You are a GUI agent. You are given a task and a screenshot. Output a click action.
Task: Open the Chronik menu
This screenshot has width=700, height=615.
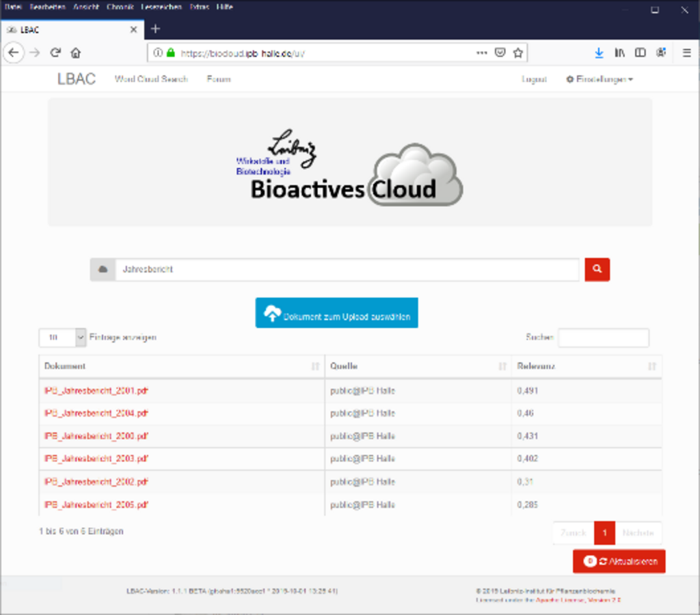click(120, 7)
